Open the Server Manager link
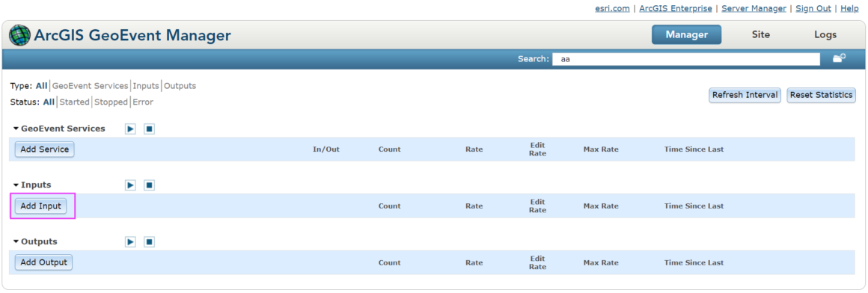Screen dimensions: 868x293 pyautogui.click(x=754, y=8)
